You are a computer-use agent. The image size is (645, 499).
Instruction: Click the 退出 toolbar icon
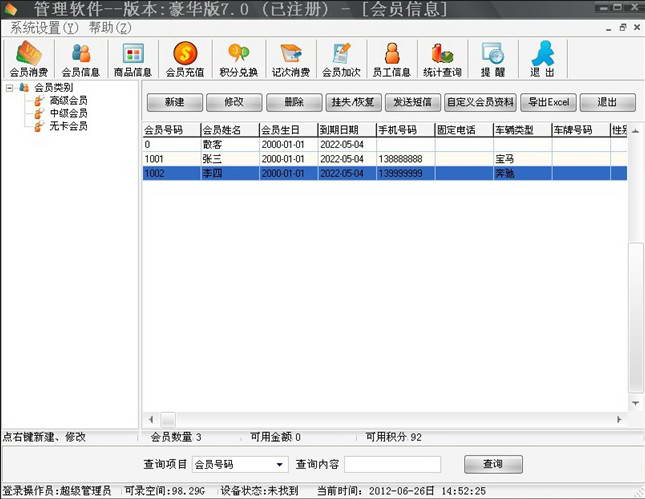[x=543, y=58]
